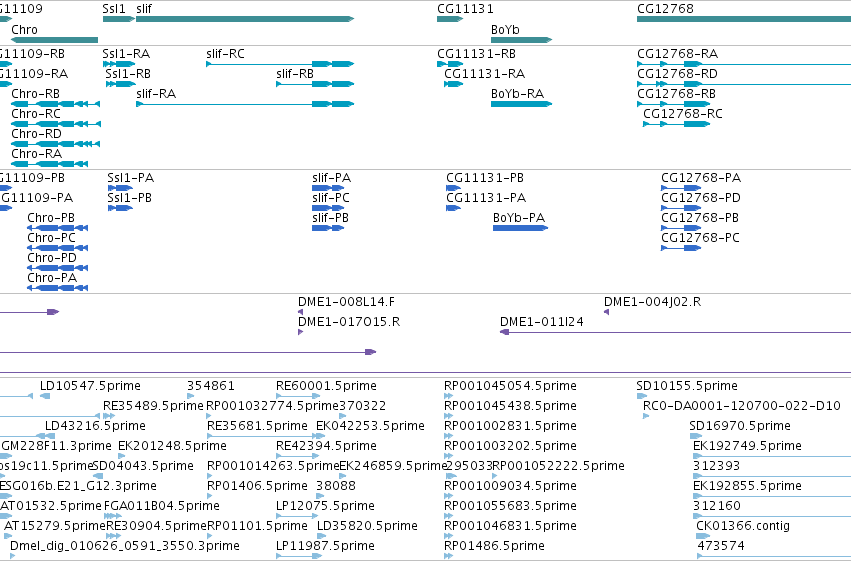Click the Dmel_dig_010626_0591_3550.3prime label
Image resolution: width=851 pixels, height=561 pixels.
coord(125,547)
